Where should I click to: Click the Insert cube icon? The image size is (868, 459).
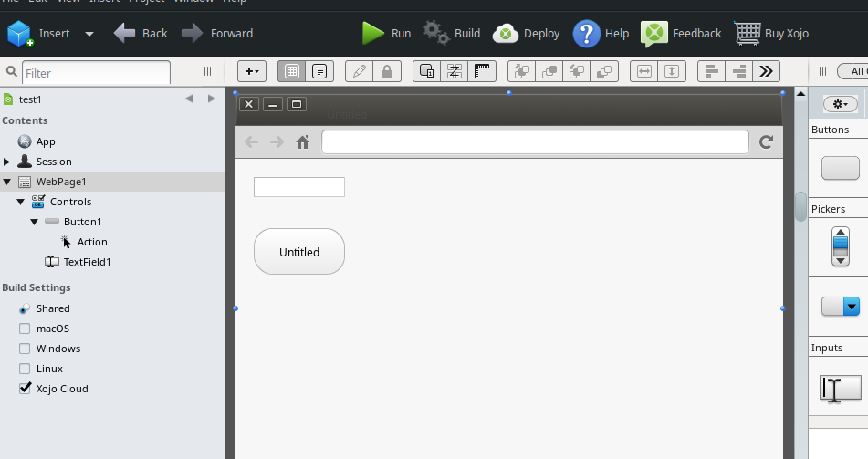point(20,33)
